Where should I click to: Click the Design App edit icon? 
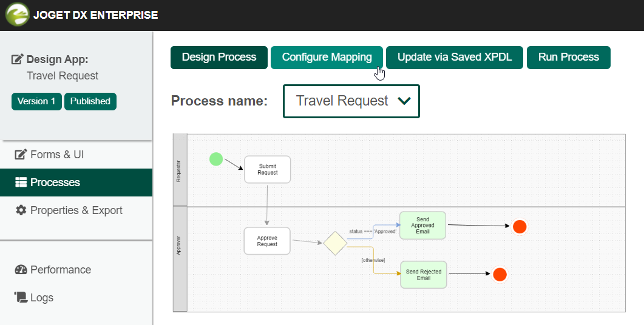pos(18,59)
